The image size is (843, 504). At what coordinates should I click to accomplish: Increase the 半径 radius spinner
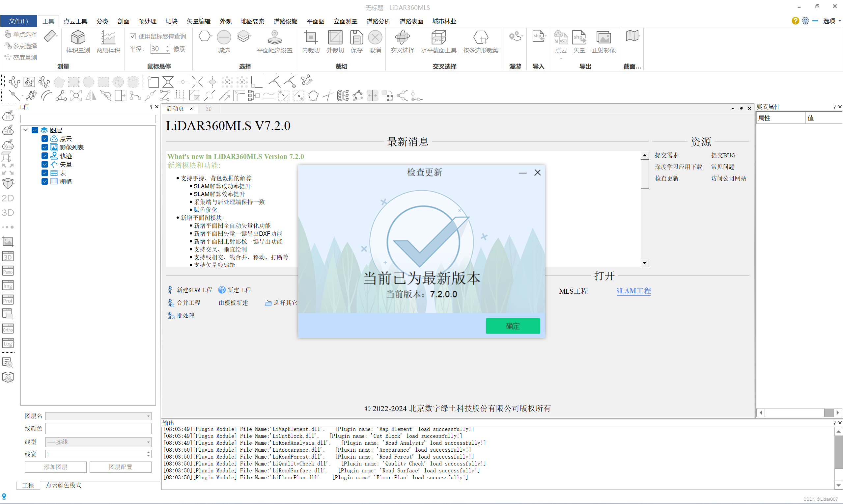point(167,46)
